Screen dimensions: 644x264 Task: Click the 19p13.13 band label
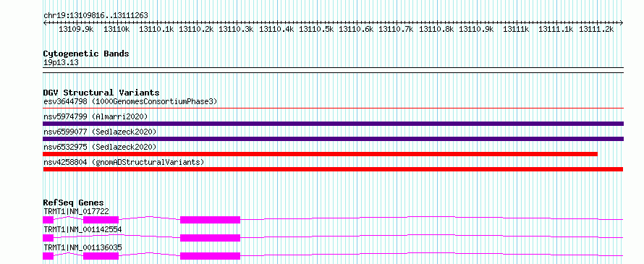point(61,63)
